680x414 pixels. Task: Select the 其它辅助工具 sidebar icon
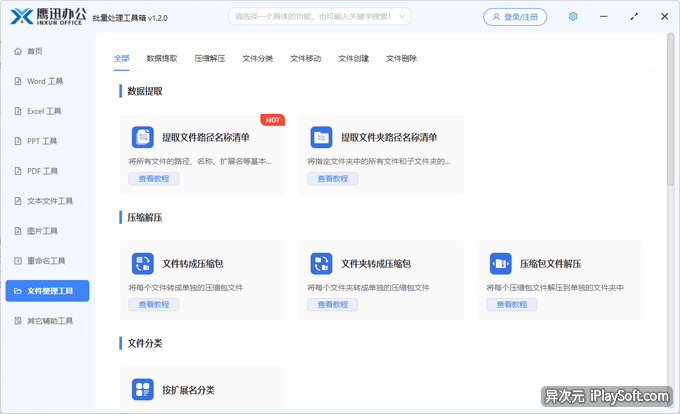pos(18,321)
